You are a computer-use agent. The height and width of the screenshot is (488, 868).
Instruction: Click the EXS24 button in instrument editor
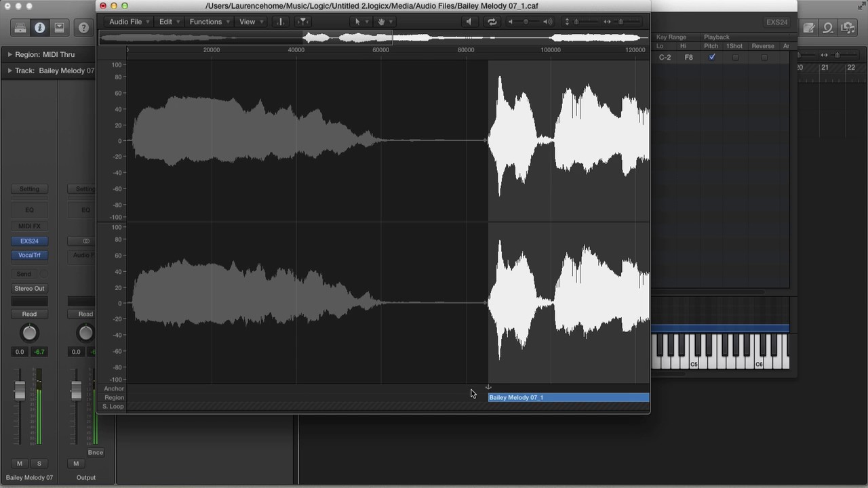[776, 22]
